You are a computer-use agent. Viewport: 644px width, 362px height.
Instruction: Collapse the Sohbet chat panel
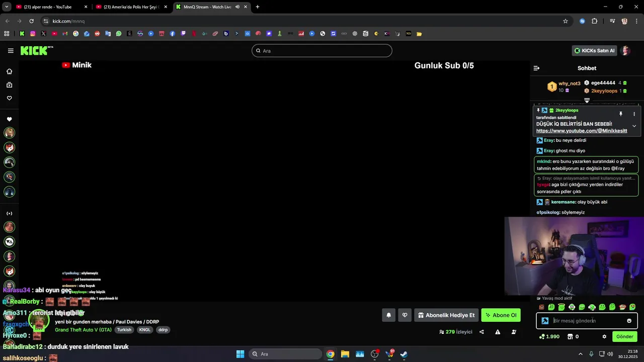pyautogui.click(x=536, y=68)
